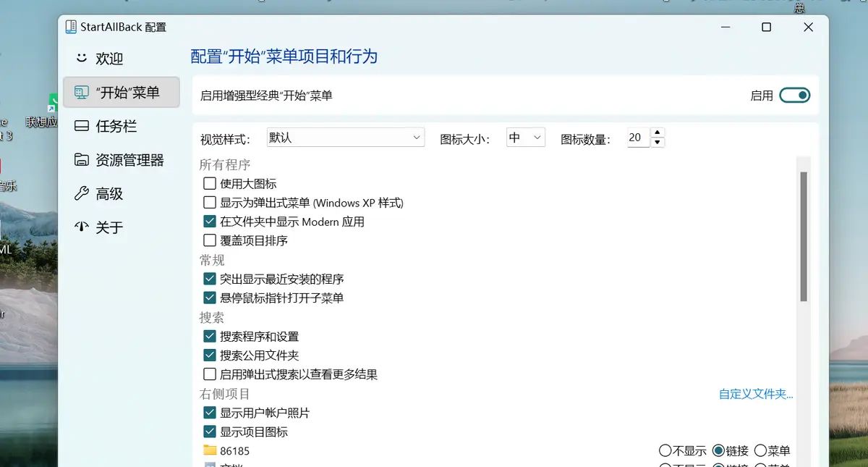The height and width of the screenshot is (467, 868).
Task: Open the 关于 section
Action: click(x=122, y=227)
